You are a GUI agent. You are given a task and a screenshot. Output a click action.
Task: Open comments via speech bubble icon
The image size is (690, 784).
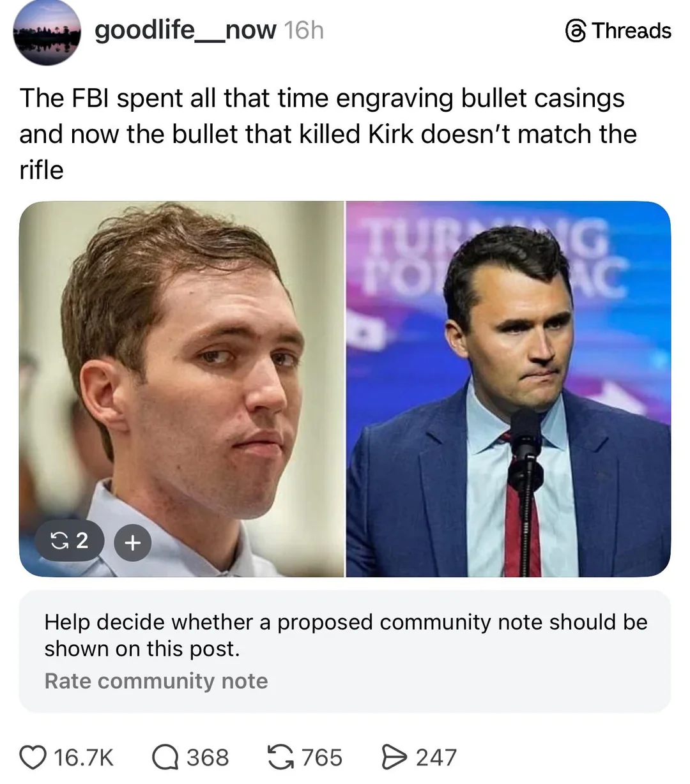point(165,757)
